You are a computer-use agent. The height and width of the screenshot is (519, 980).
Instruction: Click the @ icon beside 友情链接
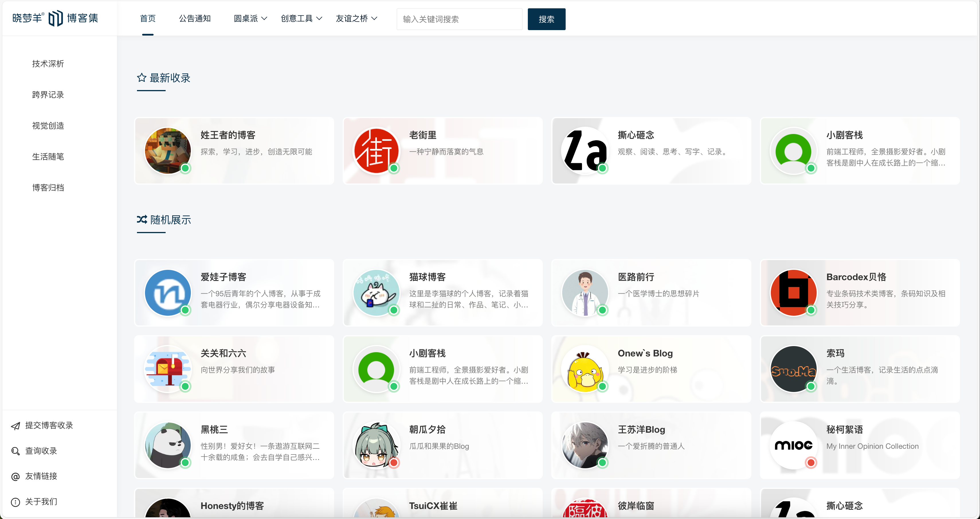(x=15, y=476)
